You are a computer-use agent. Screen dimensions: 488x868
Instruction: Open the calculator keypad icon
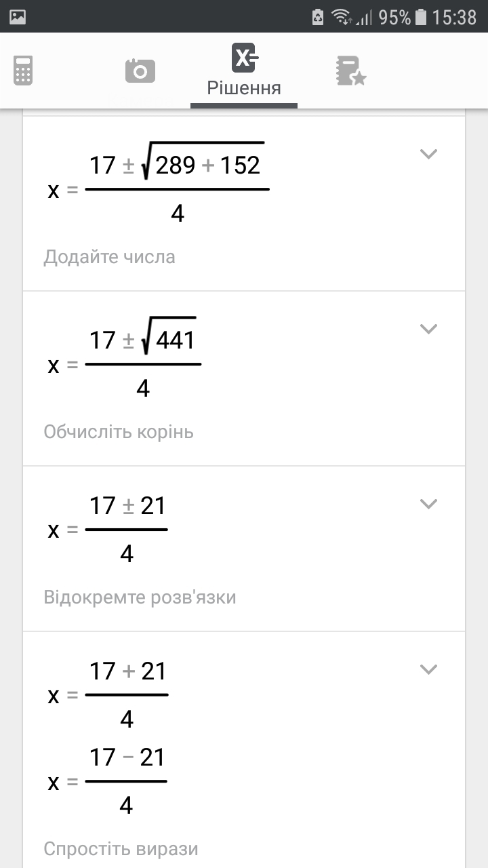pyautogui.click(x=23, y=71)
